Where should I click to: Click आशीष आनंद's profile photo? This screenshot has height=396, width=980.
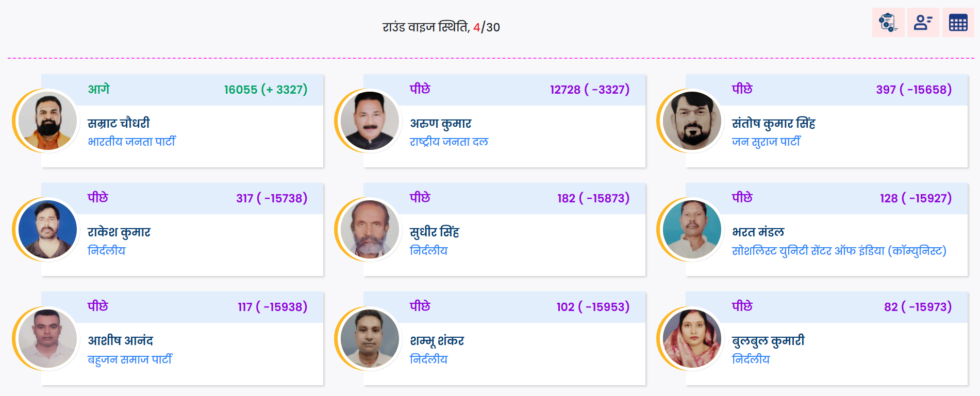[47, 338]
